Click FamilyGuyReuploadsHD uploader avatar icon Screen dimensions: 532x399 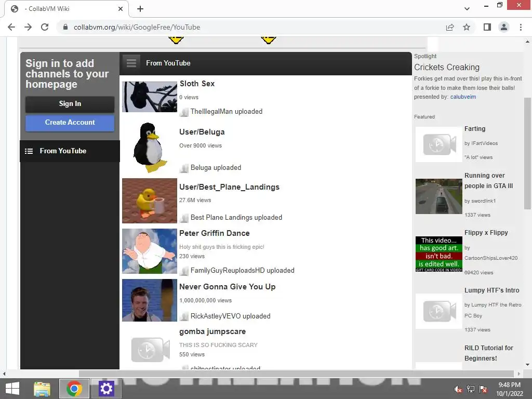[x=184, y=271]
